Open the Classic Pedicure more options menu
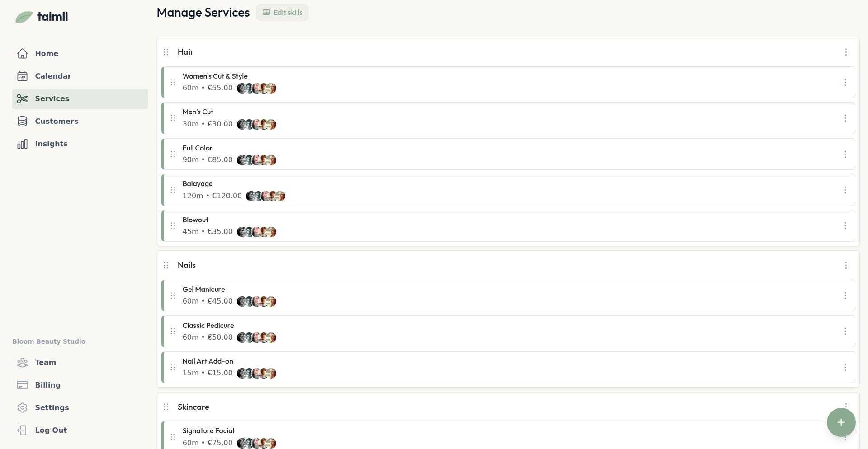The image size is (868, 449). point(845,332)
